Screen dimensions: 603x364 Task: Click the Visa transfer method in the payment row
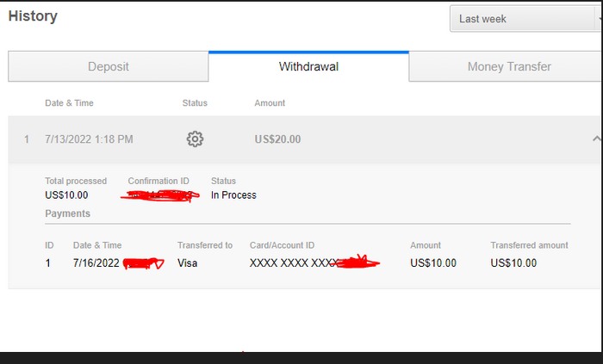pyautogui.click(x=187, y=263)
